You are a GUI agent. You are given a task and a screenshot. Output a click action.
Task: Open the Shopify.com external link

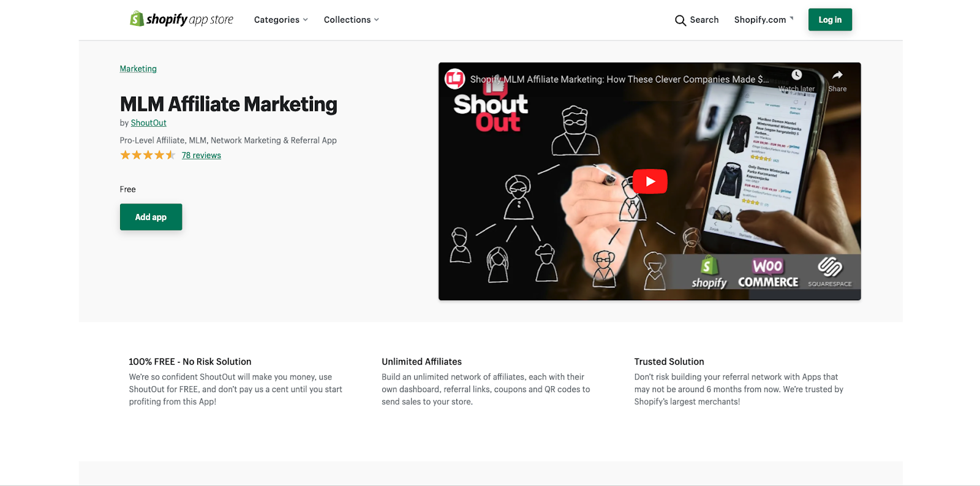point(764,20)
